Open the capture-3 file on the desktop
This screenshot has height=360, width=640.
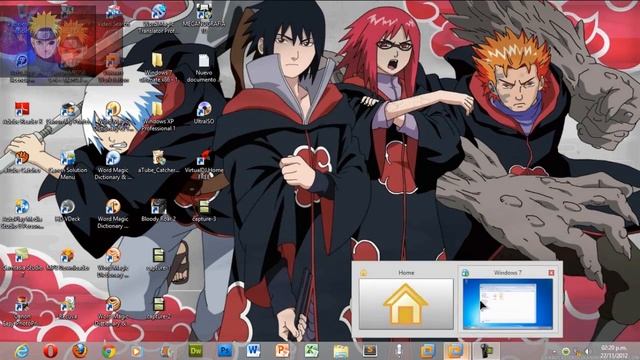(x=204, y=211)
